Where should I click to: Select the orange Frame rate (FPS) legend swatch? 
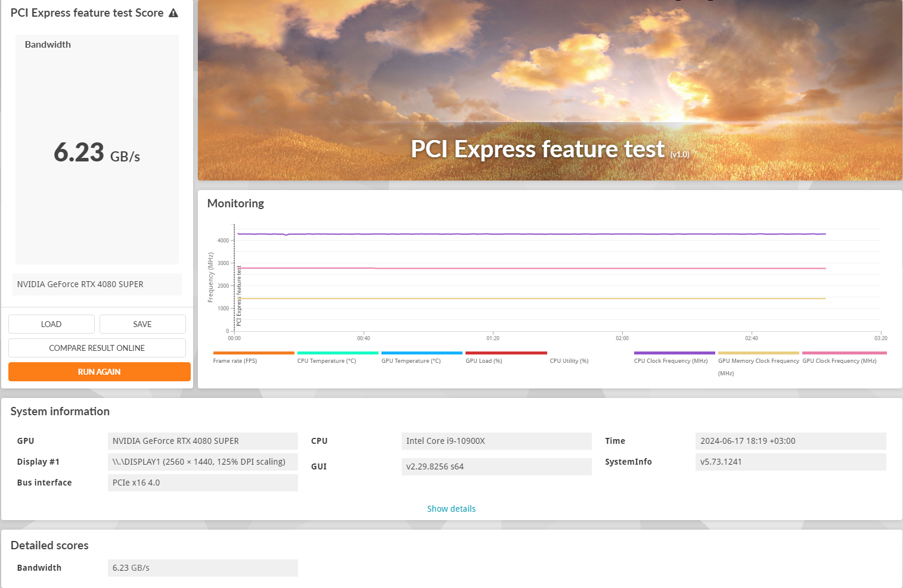[254, 353]
